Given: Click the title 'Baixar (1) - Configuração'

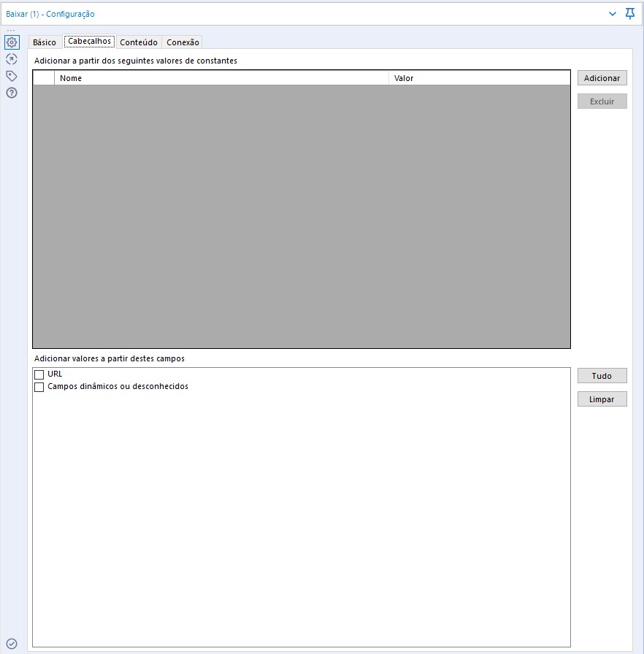Looking at the screenshot, I should coord(50,14).
